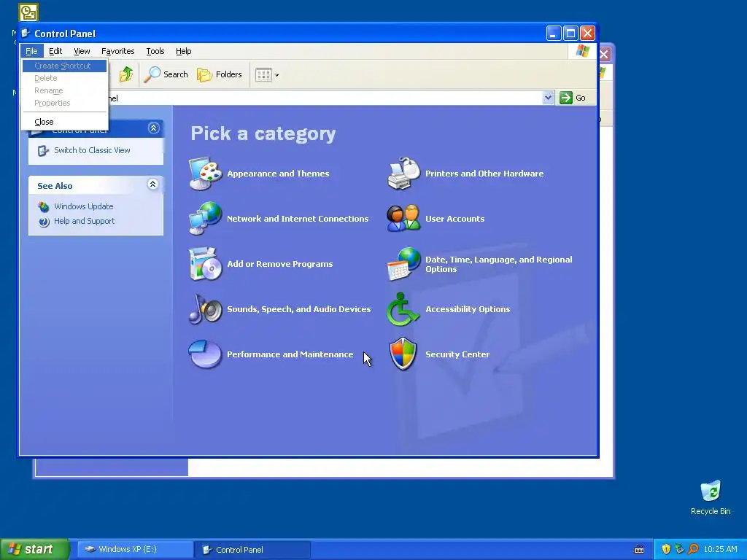
Task: Maximize the Control Panel window
Action: pos(570,34)
